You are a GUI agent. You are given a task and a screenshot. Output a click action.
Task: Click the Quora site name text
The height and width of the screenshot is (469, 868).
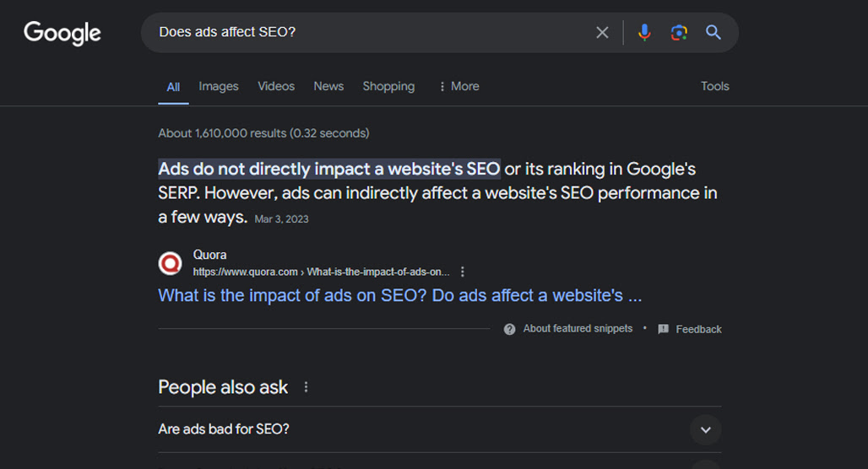click(209, 255)
